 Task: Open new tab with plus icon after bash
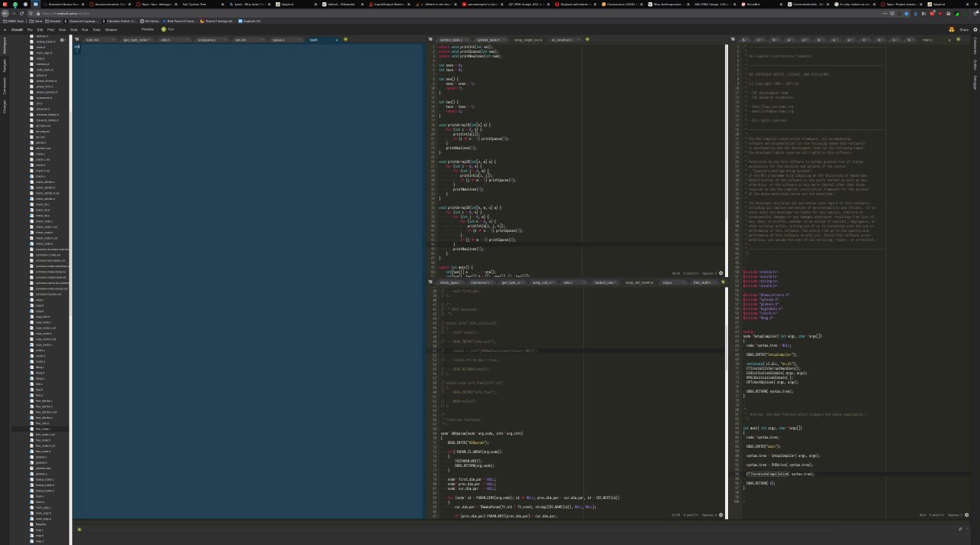click(345, 39)
